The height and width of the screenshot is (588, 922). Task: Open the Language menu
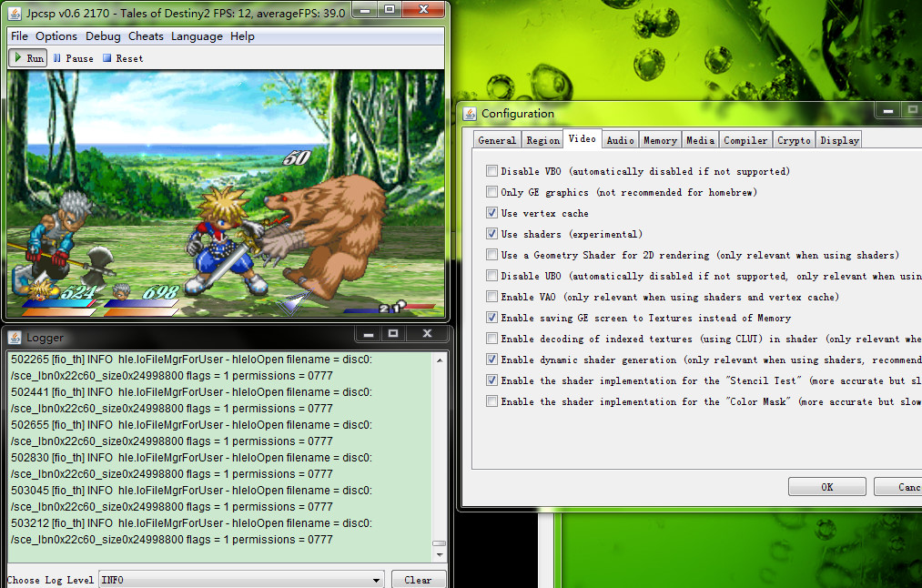[197, 36]
